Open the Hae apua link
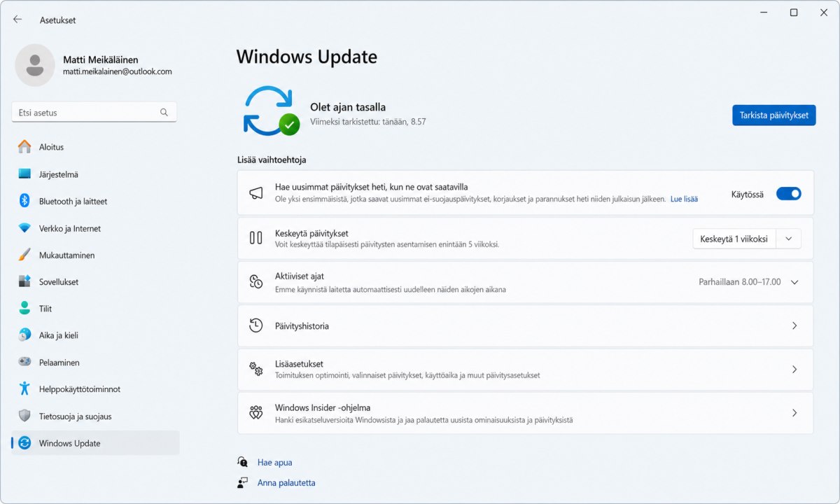The height and width of the screenshot is (504, 840). tap(274, 462)
